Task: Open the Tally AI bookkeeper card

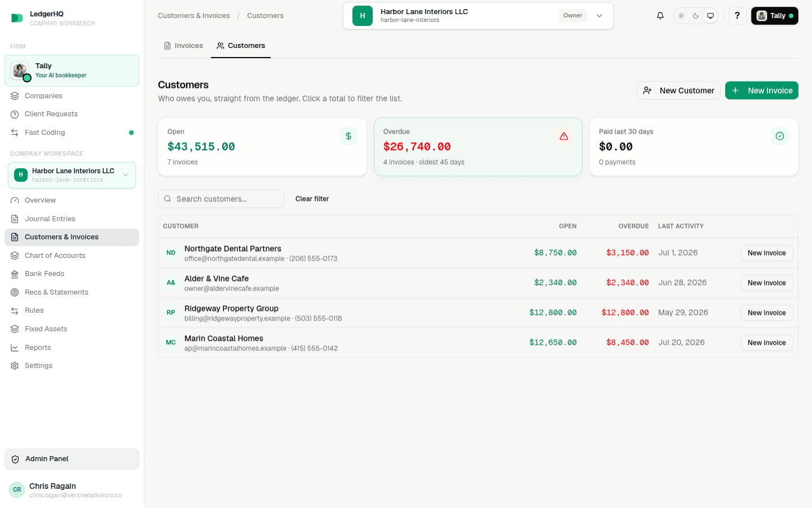Action: coord(72,71)
